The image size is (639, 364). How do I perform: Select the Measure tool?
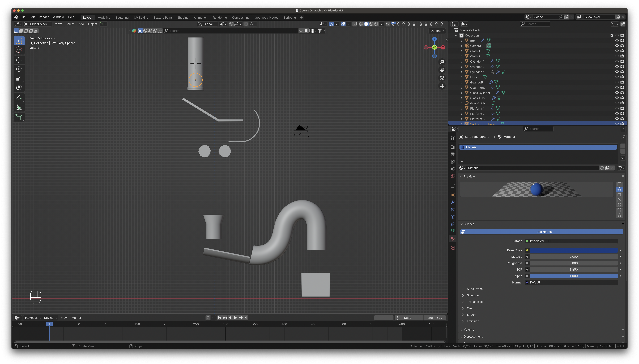pos(19,107)
